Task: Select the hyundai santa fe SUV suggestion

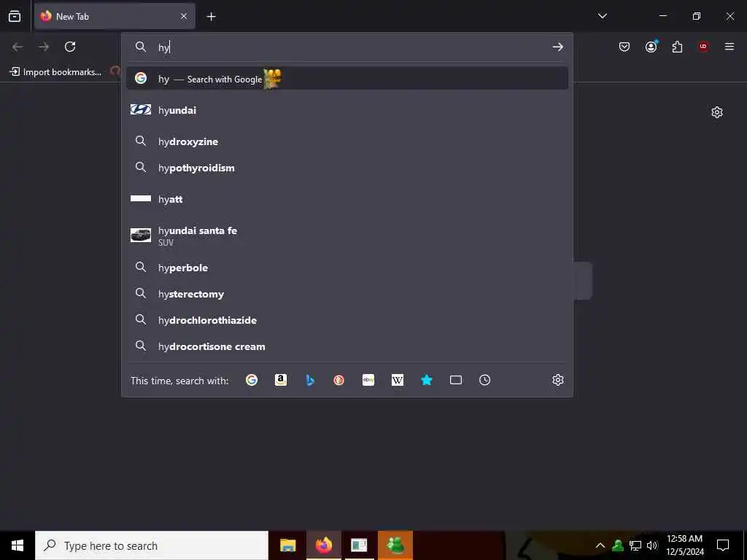Action: pyautogui.click(x=347, y=236)
